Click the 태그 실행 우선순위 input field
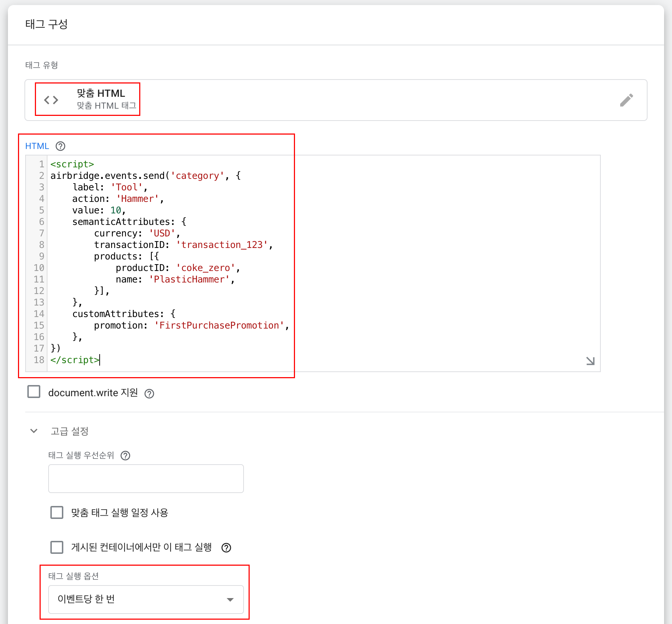Image resolution: width=672 pixels, height=624 pixels. [x=146, y=479]
